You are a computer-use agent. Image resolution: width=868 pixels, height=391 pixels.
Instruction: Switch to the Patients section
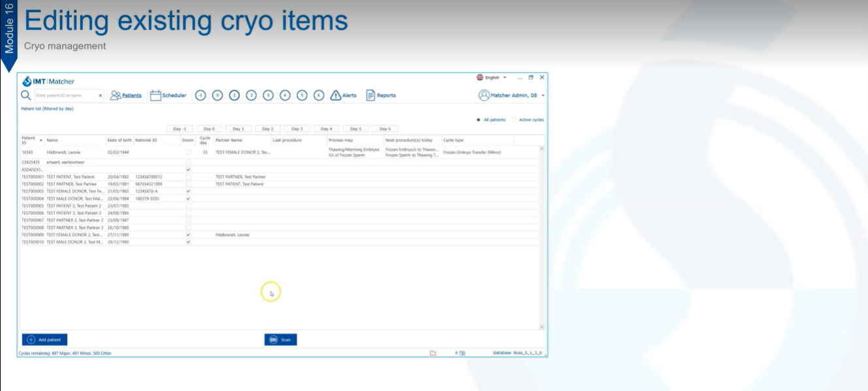pyautogui.click(x=126, y=95)
